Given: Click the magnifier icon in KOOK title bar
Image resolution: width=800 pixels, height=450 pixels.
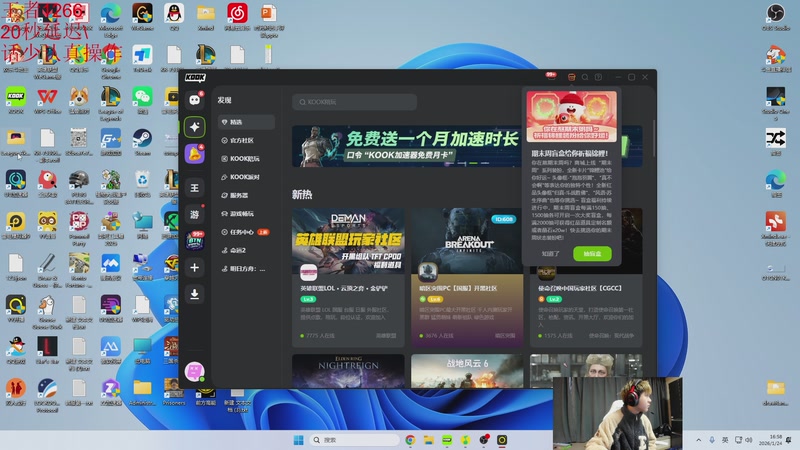Looking at the screenshot, I should 585,78.
